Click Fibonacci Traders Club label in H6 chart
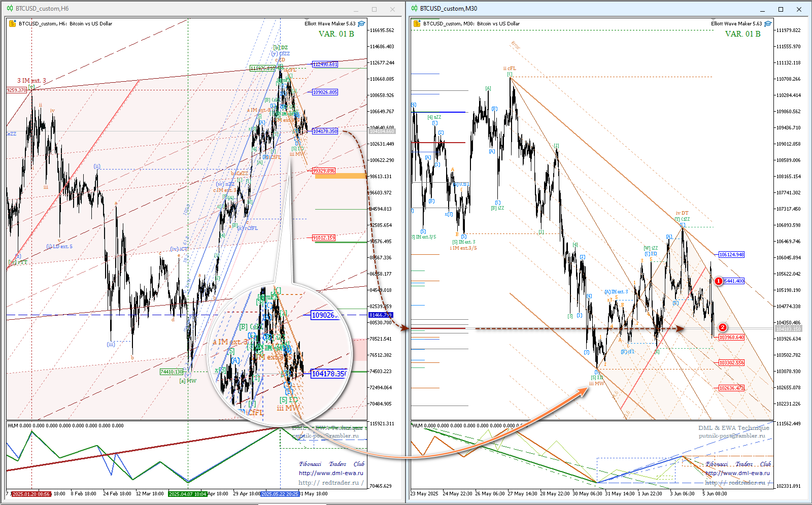 [x=332, y=464]
